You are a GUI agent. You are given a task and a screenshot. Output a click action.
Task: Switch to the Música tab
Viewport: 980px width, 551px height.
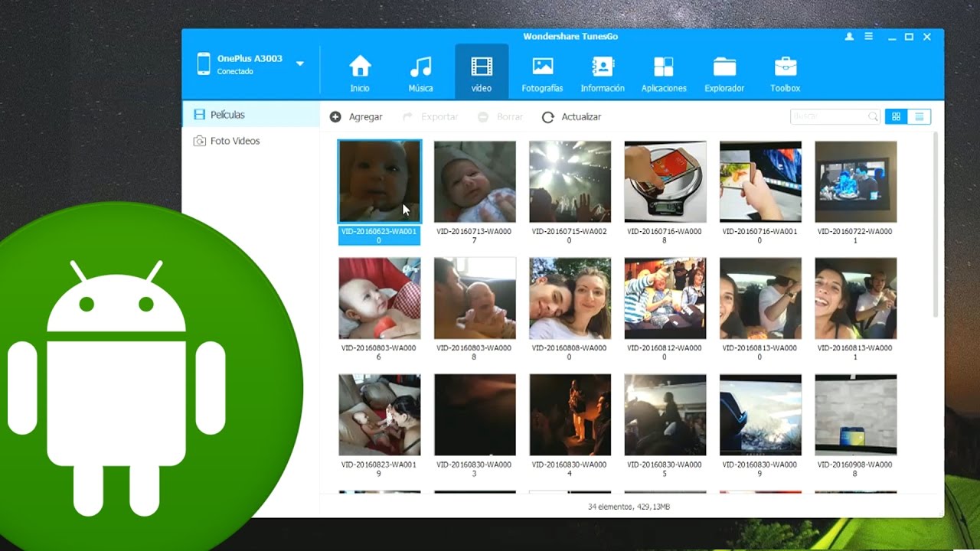[x=420, y=73]
